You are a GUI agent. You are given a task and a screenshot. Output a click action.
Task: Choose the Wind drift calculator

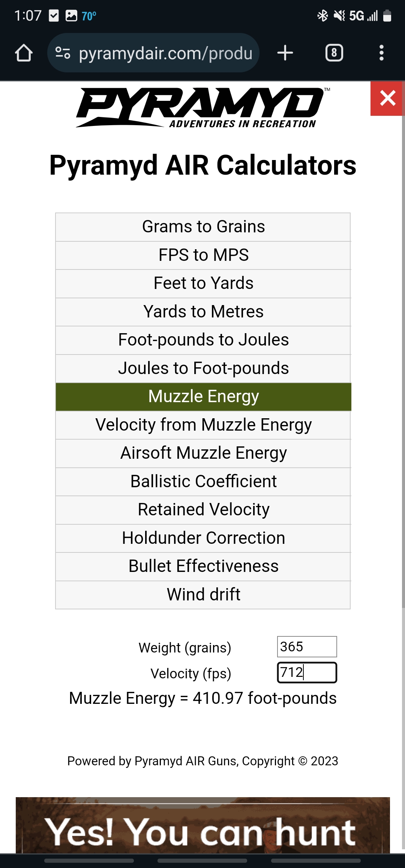point(203,595)
